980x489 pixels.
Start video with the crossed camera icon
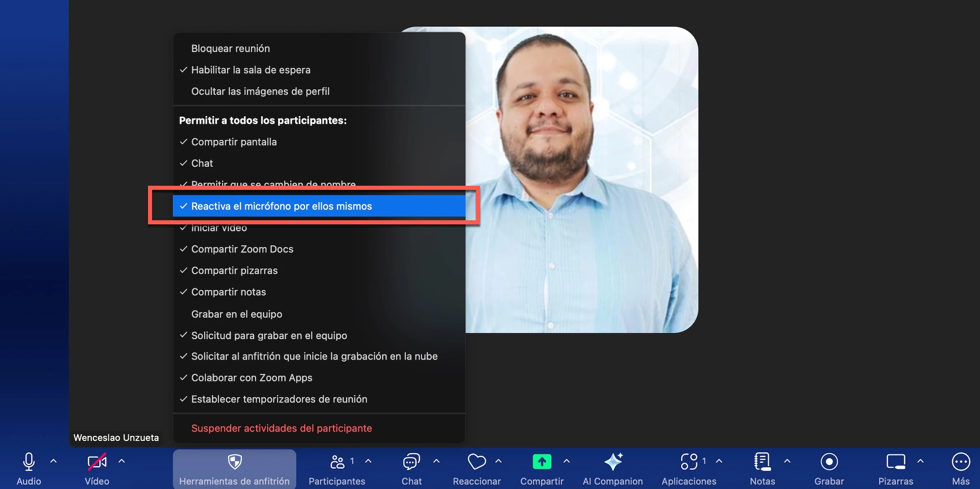tap(97, 462)
